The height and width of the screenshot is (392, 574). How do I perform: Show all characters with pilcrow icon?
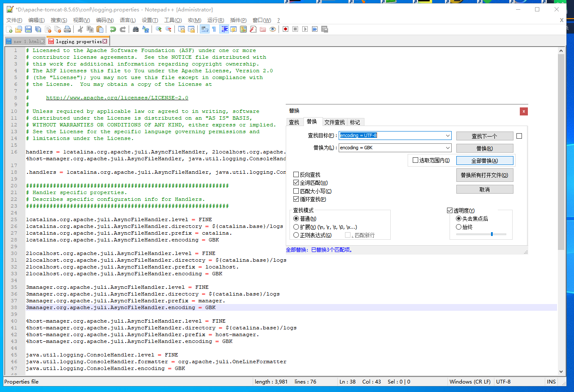pyautogui.click(x=214, y=29)
